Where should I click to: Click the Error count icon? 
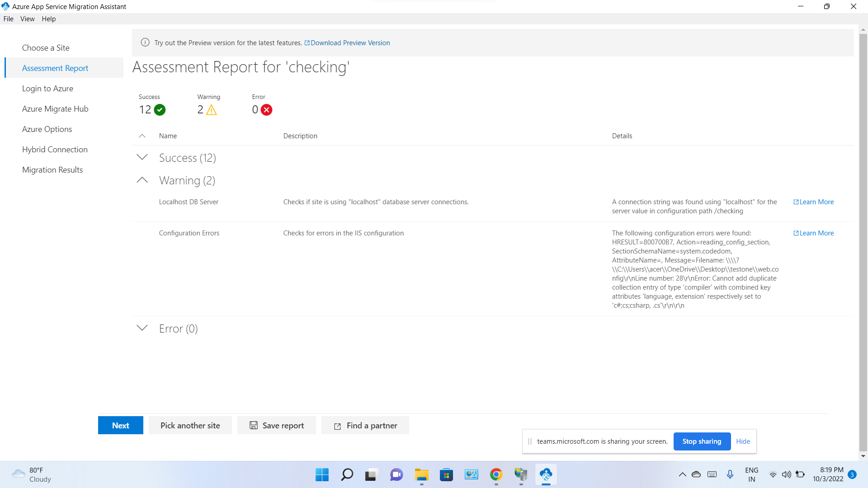[x=266, y=109]
